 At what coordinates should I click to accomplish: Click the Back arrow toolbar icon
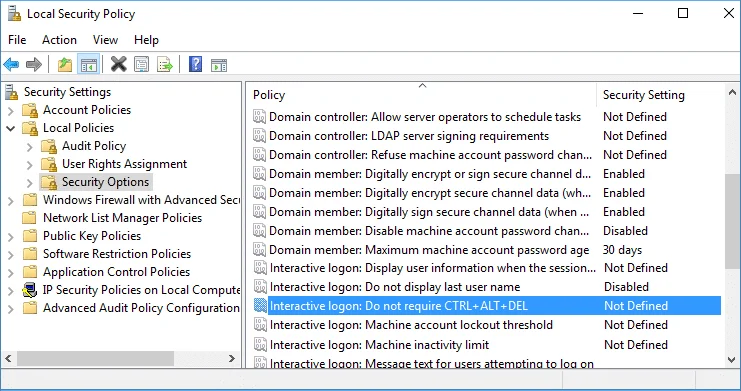11,64
